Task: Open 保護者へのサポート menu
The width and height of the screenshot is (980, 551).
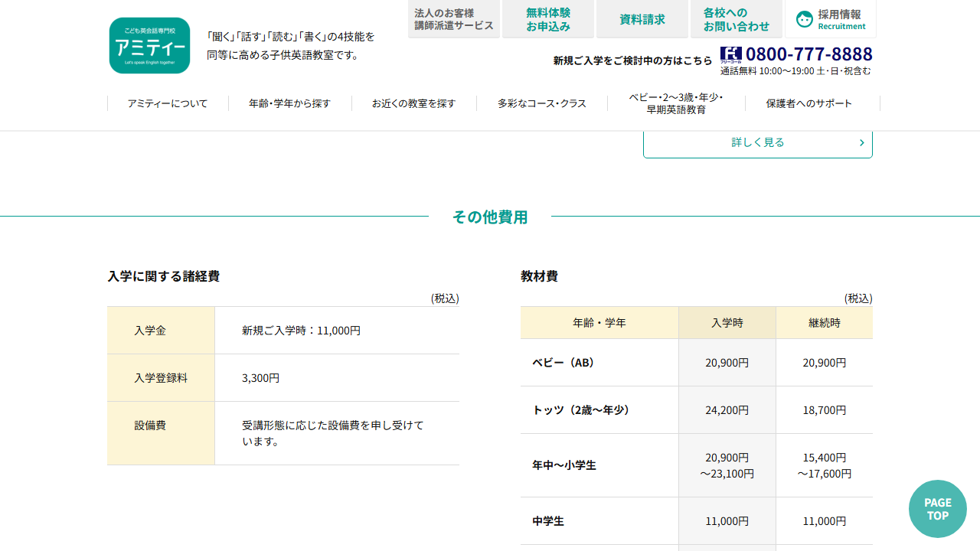Action: point(809,103)
